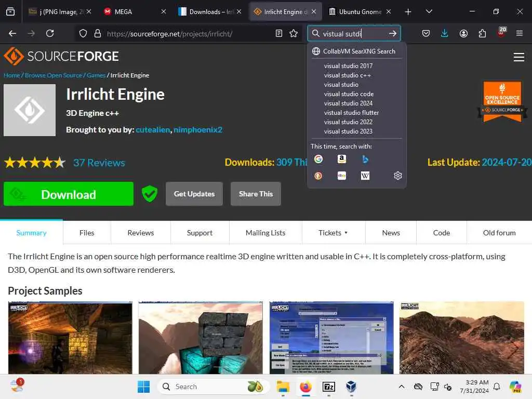Screen dimensions: 532x399
Task: Open Save to Pocket icon
Action: pyautogui.click(x=426, y=33)
